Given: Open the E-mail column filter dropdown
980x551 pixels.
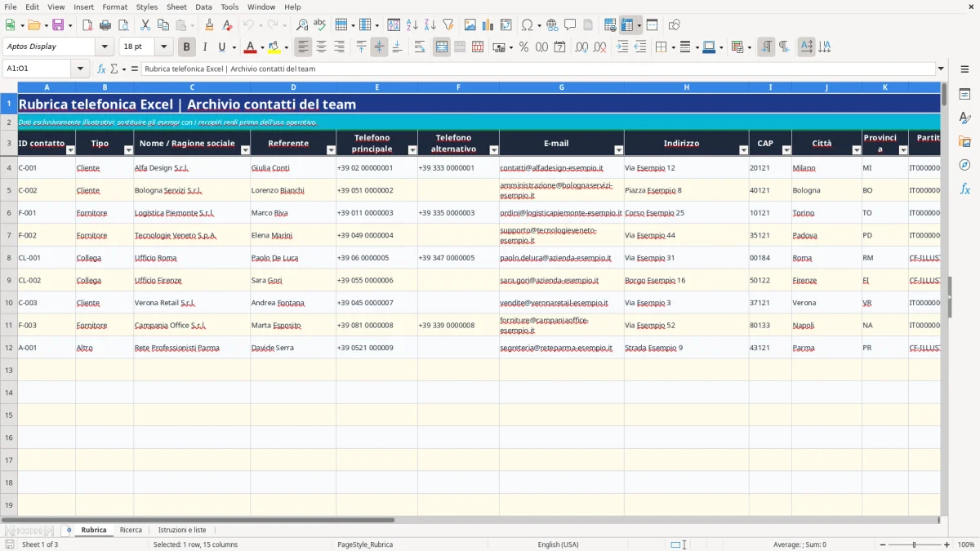Looking at the screenshot, I should point(618,150).
